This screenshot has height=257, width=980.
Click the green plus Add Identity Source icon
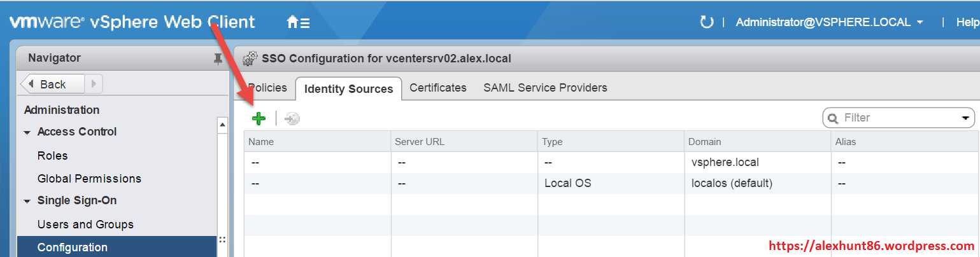pyautogui.click(x=259, y=118)
